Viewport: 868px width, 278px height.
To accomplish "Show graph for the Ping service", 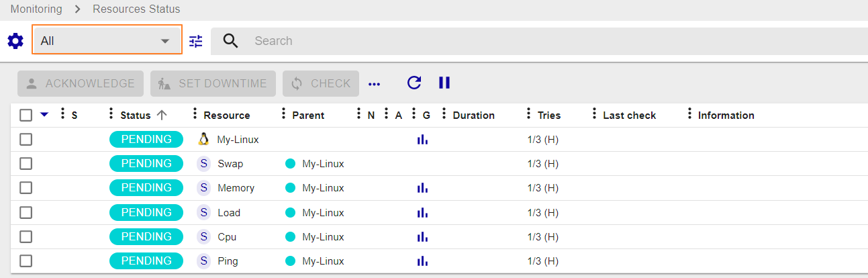I will [422, 261].
